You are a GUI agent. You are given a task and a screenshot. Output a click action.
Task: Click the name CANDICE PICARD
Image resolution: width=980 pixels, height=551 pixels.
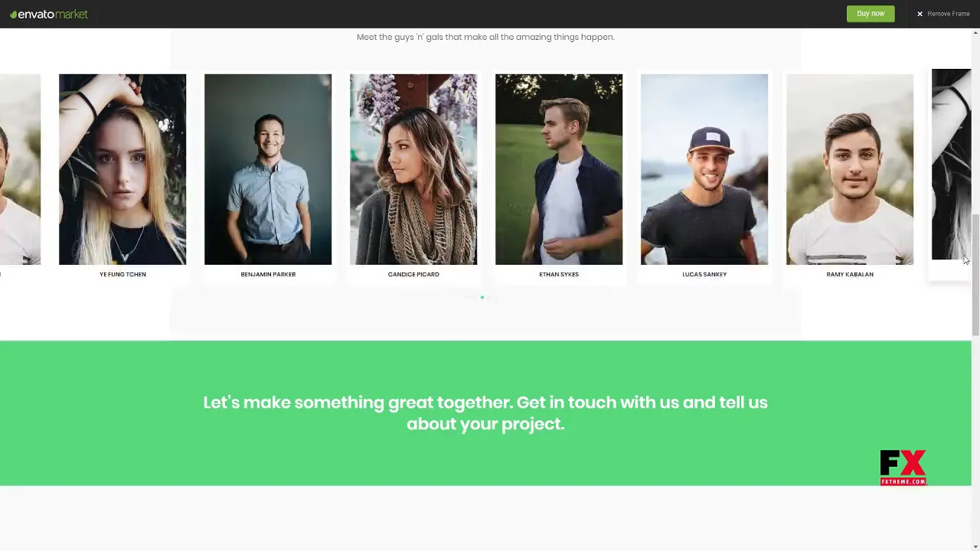point(413,274)
